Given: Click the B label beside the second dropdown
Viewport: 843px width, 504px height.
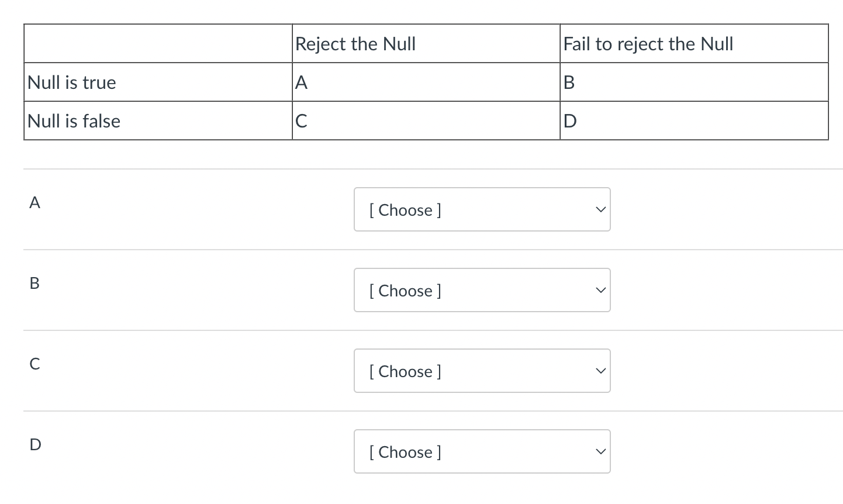Looking at the screenshot, I should pos(34,283).
